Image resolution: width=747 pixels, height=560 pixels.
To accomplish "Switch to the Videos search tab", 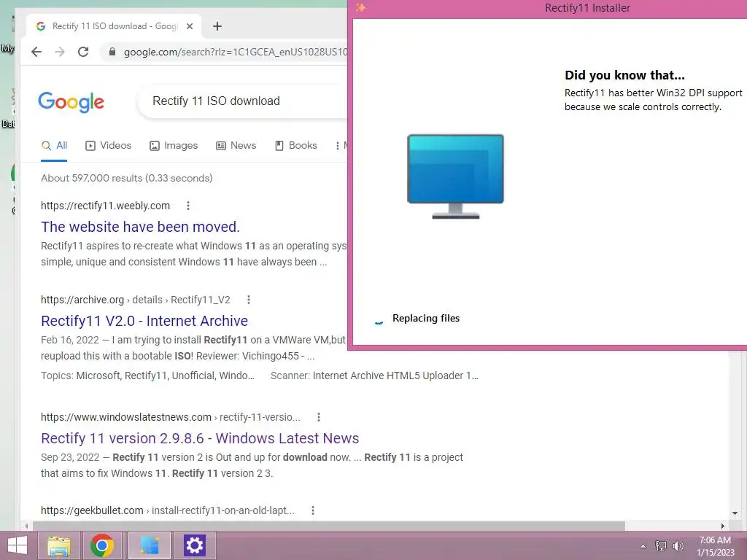I will coord(108,146).
